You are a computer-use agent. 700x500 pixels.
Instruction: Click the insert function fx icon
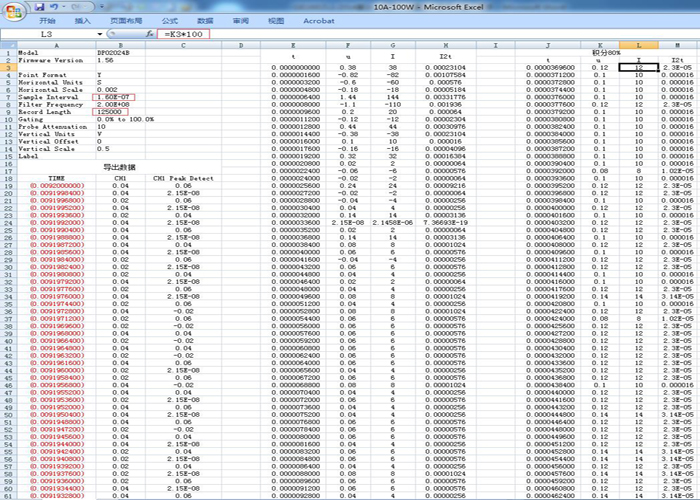click(x=150, y=34)
